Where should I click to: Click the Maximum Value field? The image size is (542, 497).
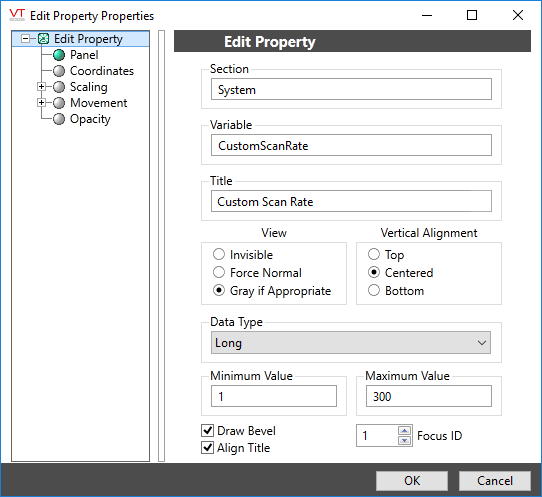pyautogui.click(x=429, y=396)
